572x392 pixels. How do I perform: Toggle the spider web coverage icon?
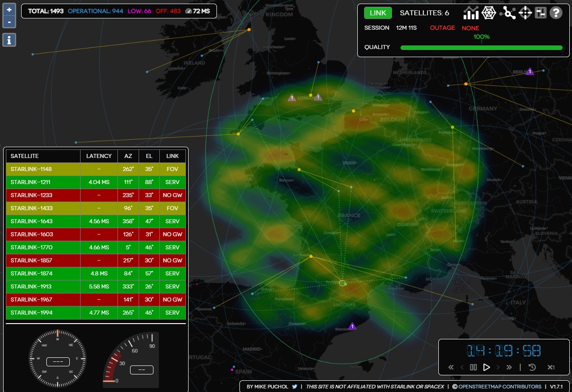coord(489,13)
